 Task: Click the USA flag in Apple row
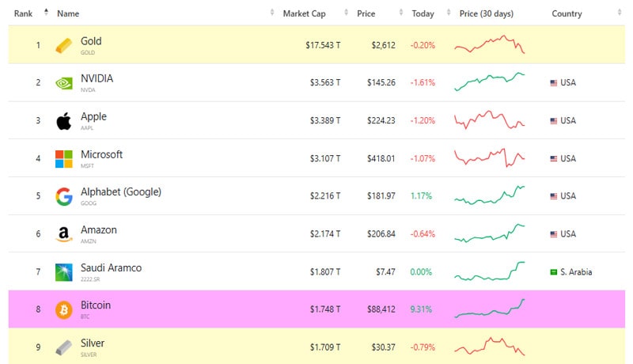[553, 120]
